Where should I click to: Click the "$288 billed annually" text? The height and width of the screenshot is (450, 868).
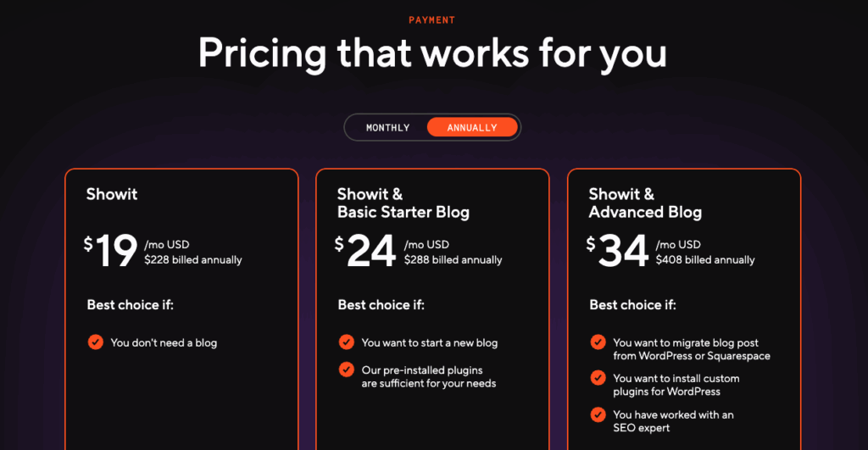453,260
